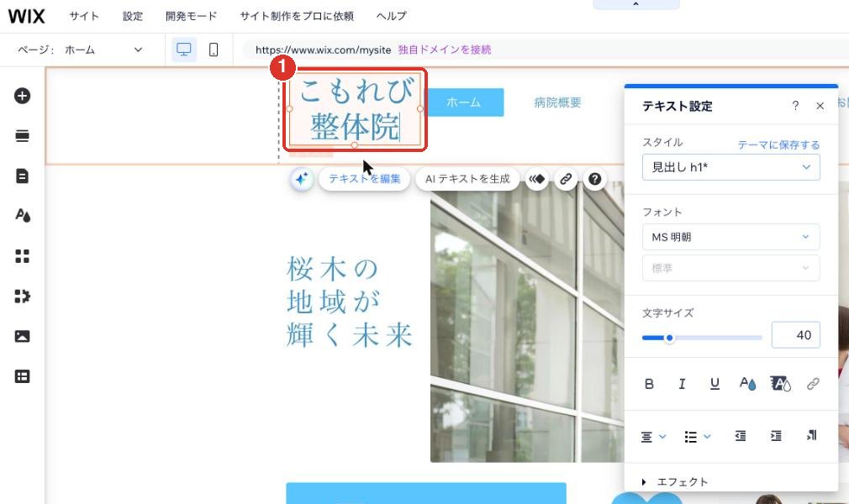Open the puzzle-piece apps icon in sidebar

pos(22,297)
